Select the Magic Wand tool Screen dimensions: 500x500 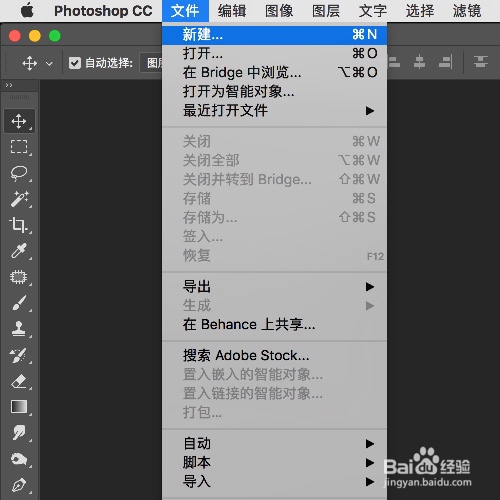(19, 199)
